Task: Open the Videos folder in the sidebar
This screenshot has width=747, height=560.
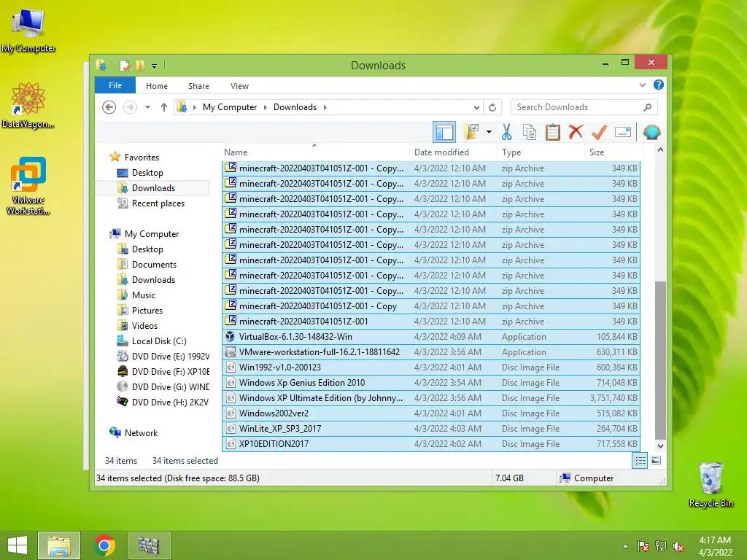Action: point(144,326)
